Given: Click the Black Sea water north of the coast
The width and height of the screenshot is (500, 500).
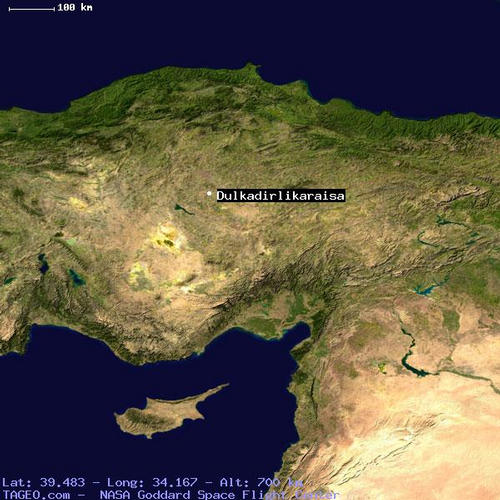Looking at the screenshot, I should coord(250,33).
